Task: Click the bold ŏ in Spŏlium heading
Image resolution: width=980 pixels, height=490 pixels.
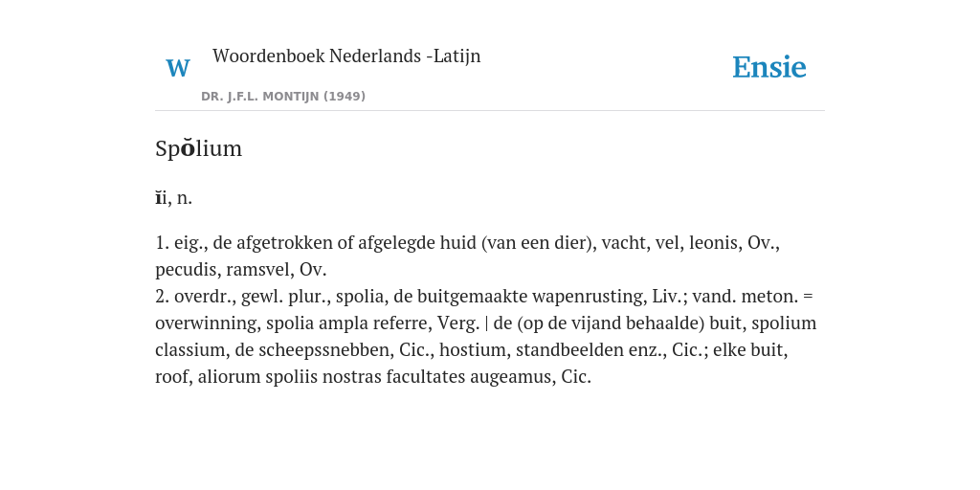Action: tap(187, 148)
